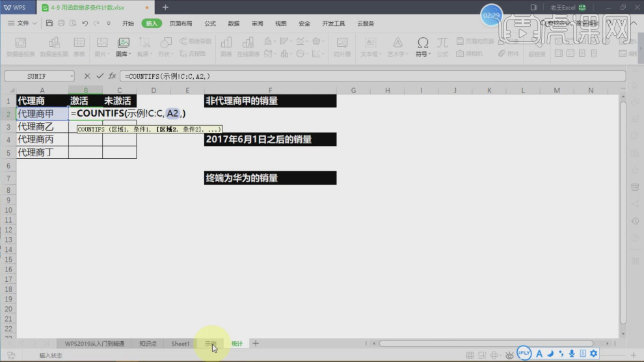644x362 pixels.
Task: Insert a text box (文本框)
Action: 371,48
